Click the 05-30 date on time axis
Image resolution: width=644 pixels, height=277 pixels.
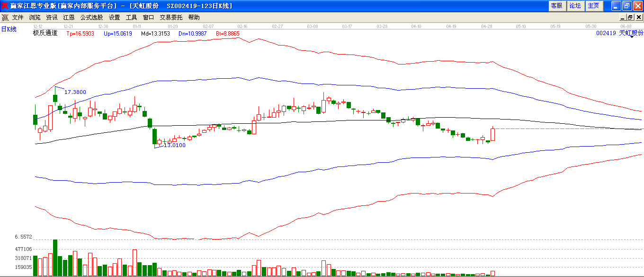point(590,26)
